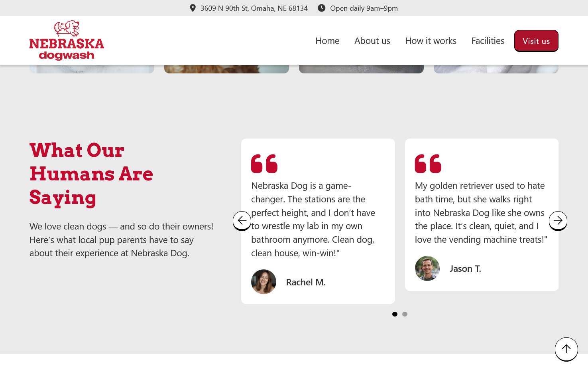Click the Nebraska Dogwash logo

67,40
